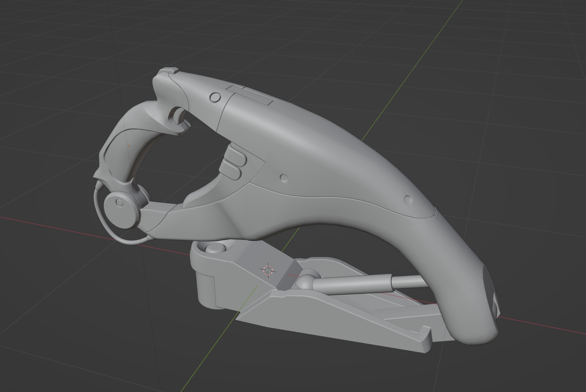
Task: Click the thick piston cylinder sleeve
Action: (353, 285)
